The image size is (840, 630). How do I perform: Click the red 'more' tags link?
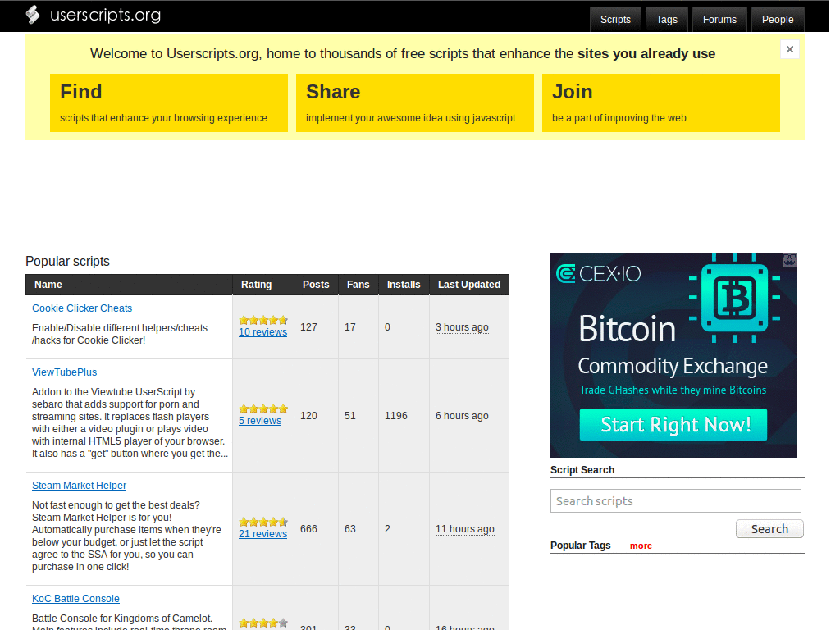point(641,546)
